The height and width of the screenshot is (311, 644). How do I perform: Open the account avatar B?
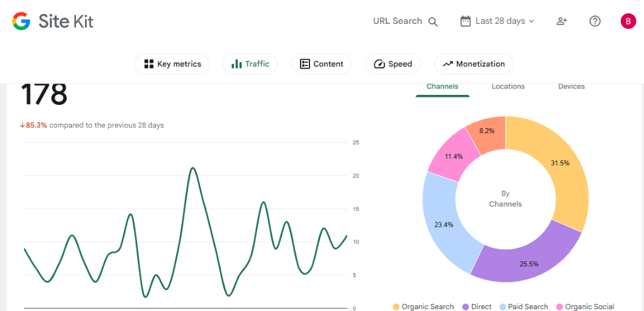pos(628,21)
